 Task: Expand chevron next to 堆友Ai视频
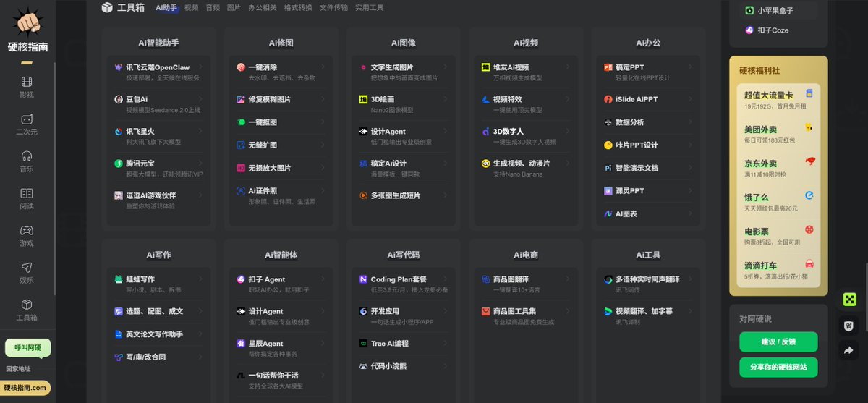[x=568, y=67]
